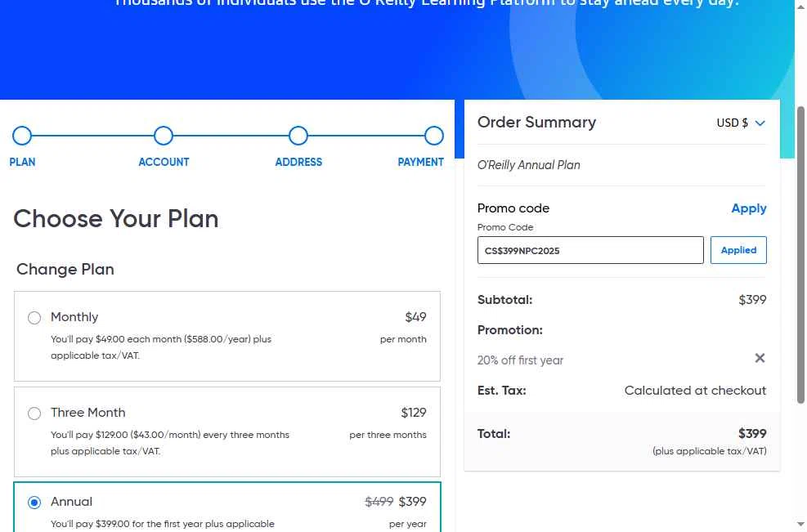Open the USD $ currency dropdown

(x=740, y=123)
